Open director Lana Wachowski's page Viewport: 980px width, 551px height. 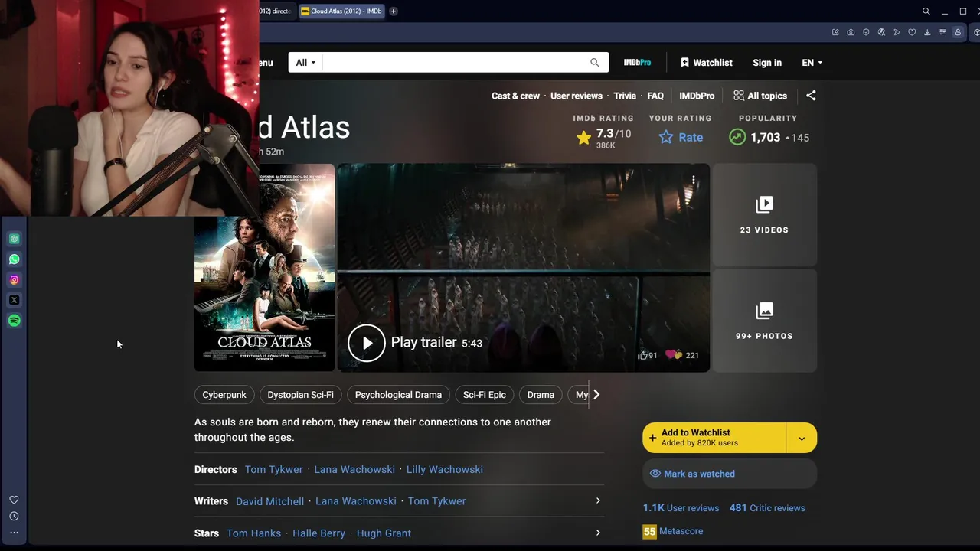(x=354, y=469)
